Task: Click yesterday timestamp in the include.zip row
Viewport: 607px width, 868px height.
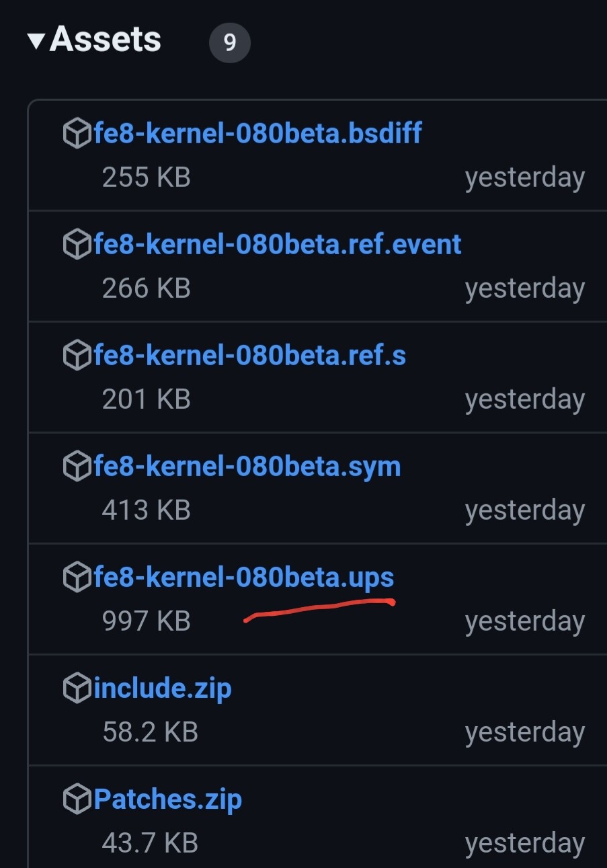Action: pos(524,732)
